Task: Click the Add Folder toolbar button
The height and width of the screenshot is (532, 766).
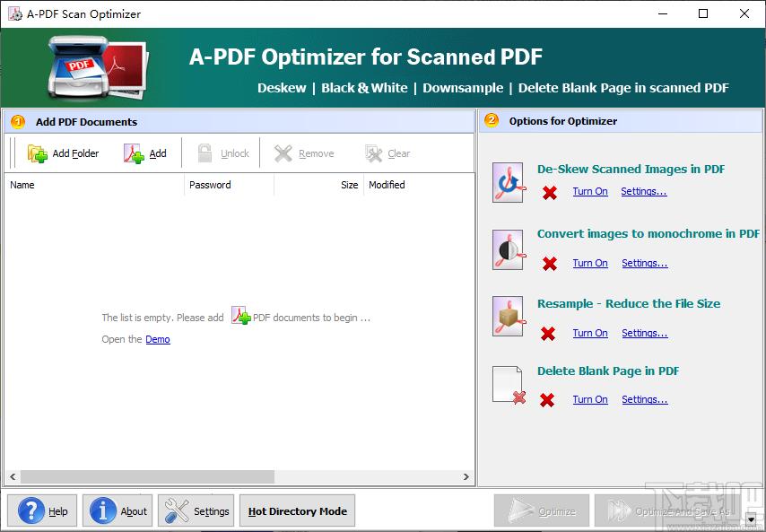Action: click(x=64, y=153)
